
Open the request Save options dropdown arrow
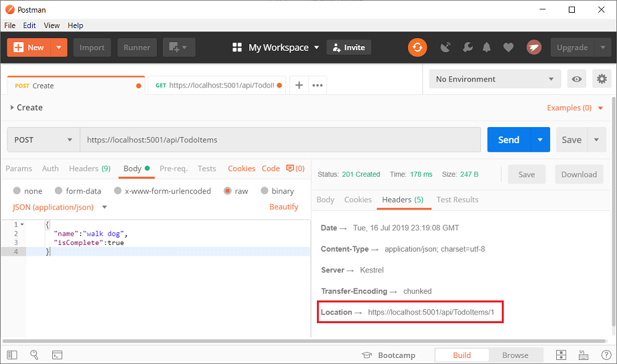[596, 140]
